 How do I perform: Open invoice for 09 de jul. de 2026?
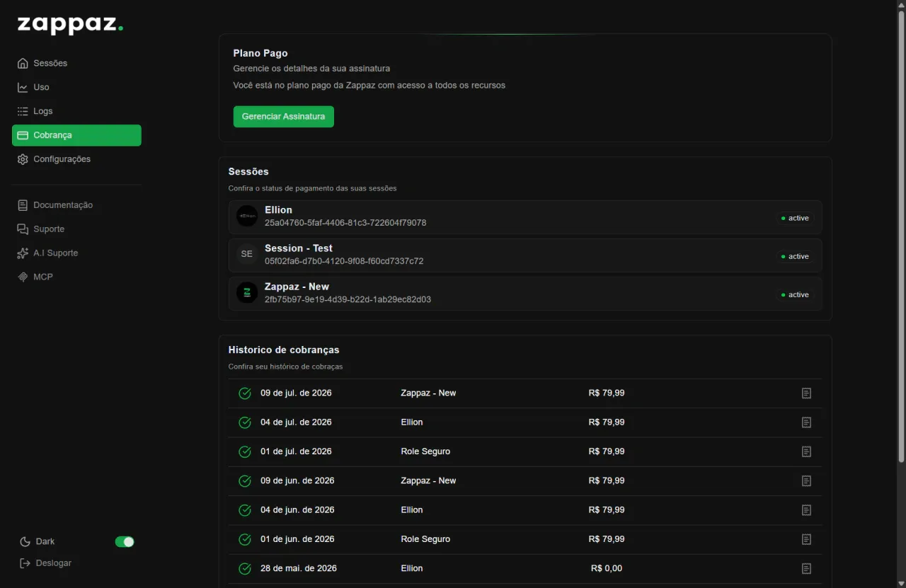click(x=806, y=393)
